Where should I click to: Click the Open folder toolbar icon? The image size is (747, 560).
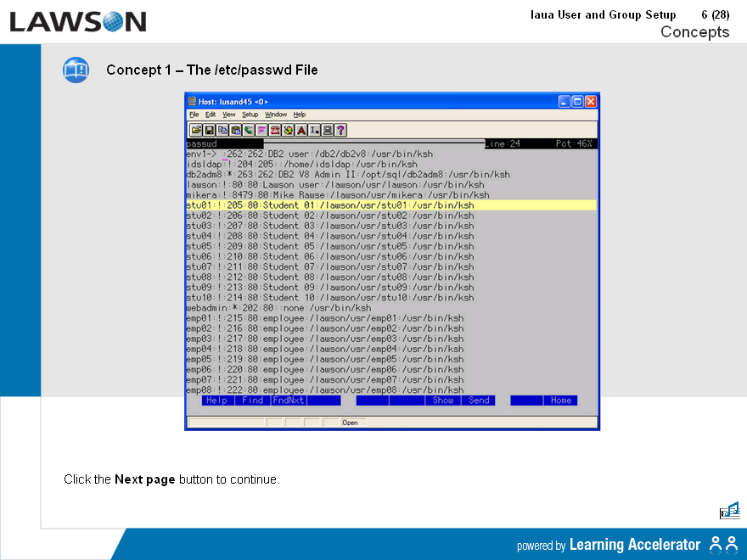coord(196,130)
